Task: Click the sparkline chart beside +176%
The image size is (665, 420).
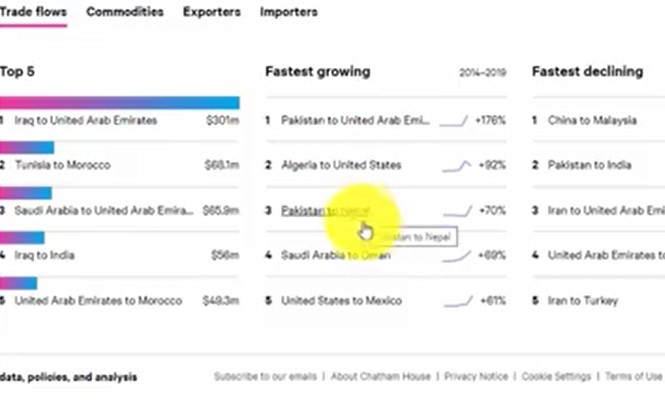Action: coord(454,121)
